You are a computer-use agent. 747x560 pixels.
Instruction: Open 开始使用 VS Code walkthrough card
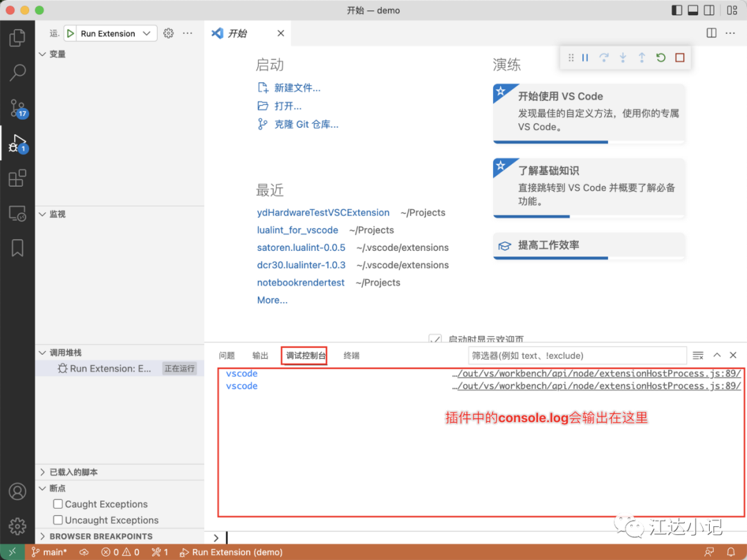tap(589, 113)
